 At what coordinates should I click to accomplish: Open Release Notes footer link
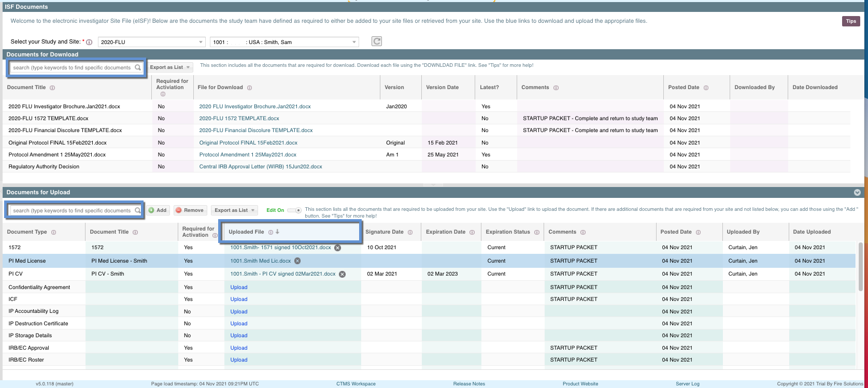[469, 384]
